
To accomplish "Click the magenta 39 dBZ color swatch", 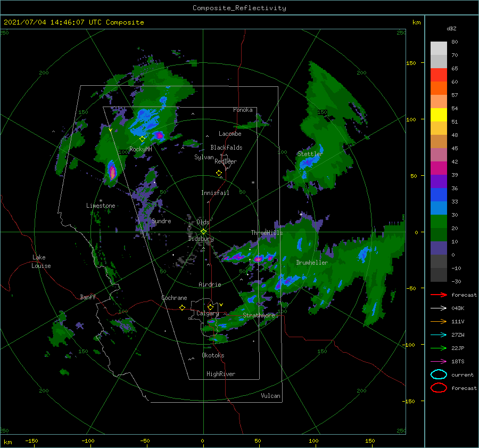I will 439,168.
